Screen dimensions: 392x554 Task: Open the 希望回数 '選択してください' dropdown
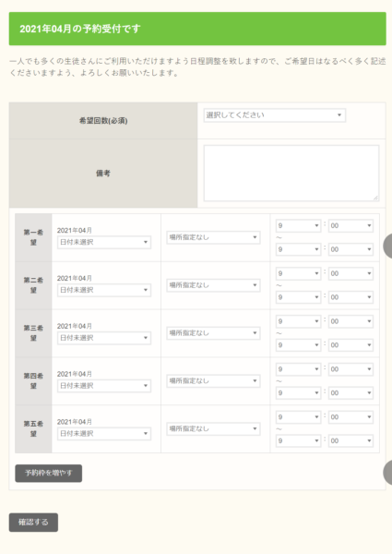click(x=275, y=115)
